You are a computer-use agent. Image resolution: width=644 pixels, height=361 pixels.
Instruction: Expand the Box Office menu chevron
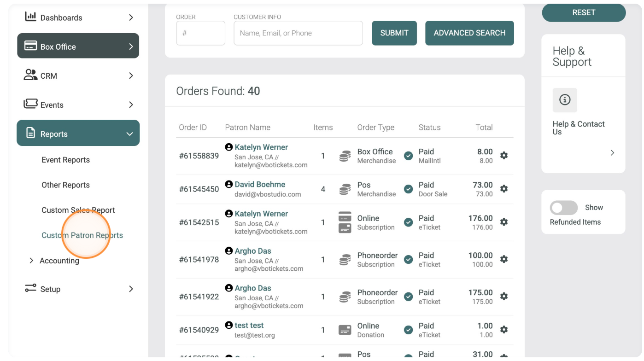(x=131, y=47)
